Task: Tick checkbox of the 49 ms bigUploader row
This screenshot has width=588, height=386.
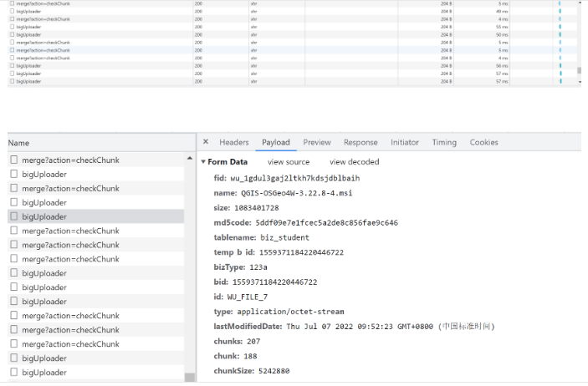Action: coord(12,11)
